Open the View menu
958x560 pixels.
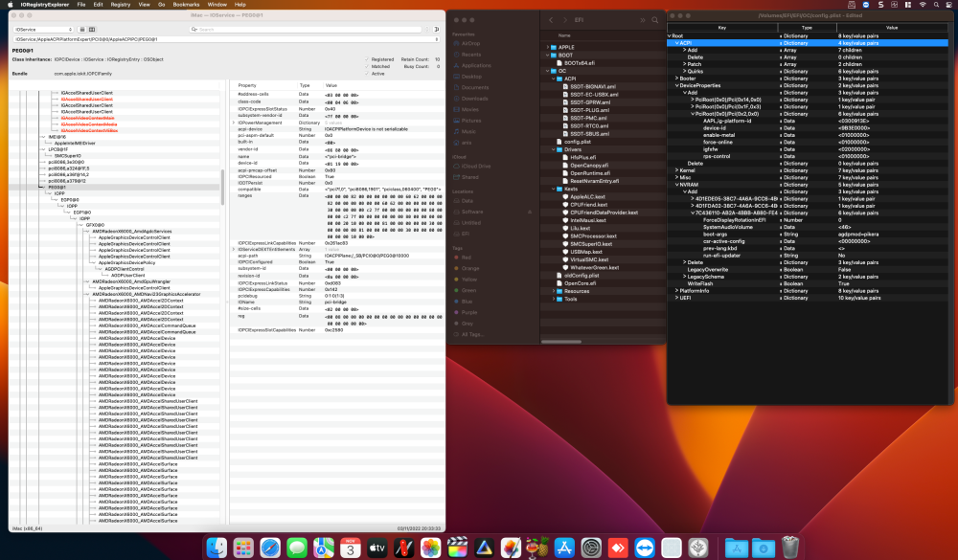coord(145,4)
